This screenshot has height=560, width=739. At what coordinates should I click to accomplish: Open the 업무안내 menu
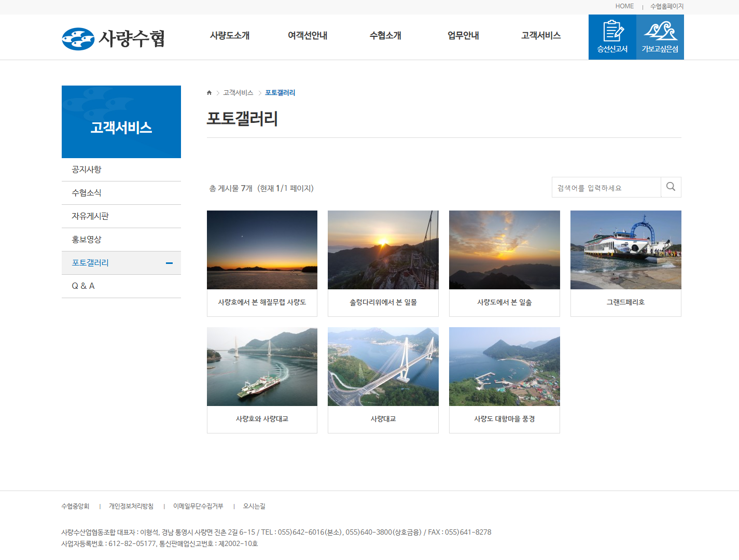point(463,35)
